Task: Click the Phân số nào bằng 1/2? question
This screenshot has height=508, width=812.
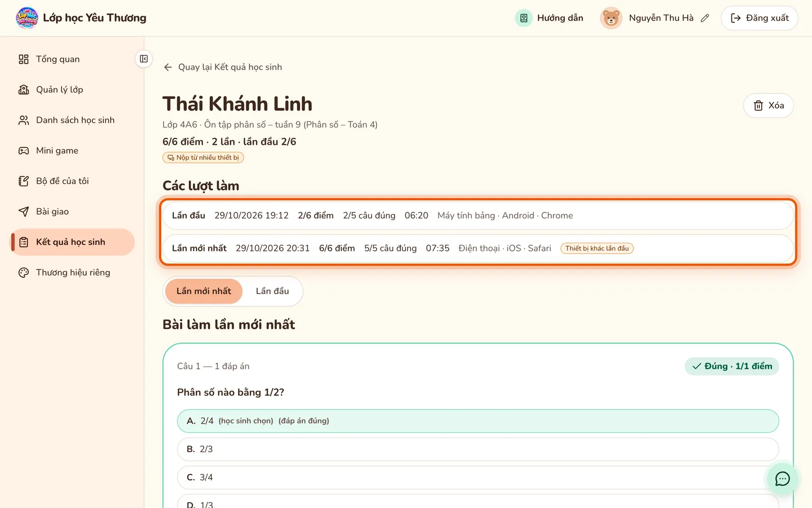Action: tap(230, 392)
